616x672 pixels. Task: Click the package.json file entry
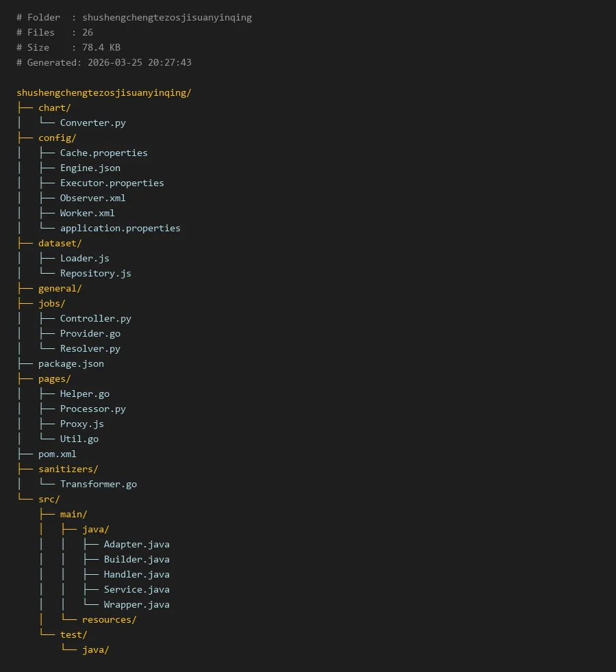(x=70, y=363)
